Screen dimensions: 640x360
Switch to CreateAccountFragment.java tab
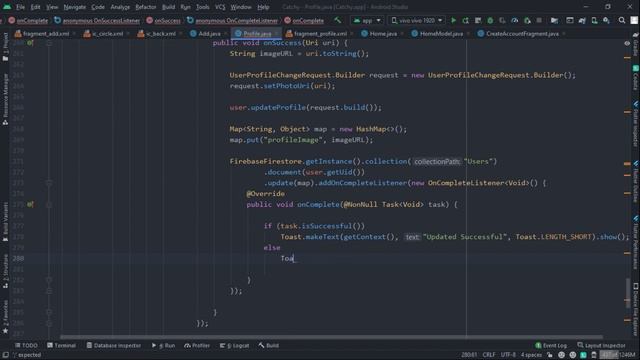[x=522, y=33]
